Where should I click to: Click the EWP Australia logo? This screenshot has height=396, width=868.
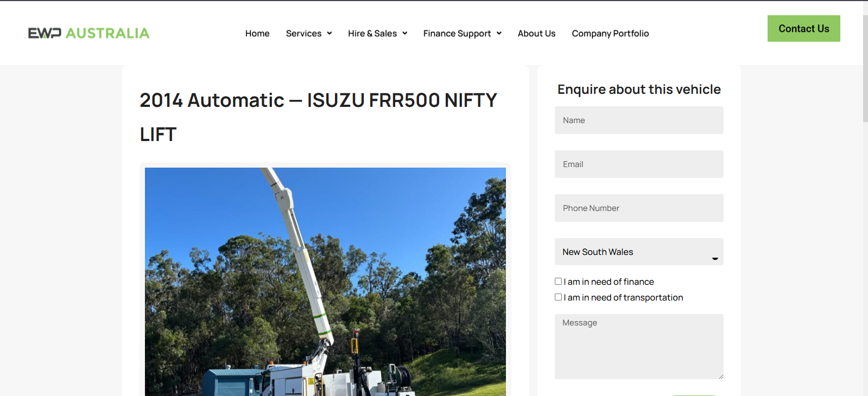(x=88, y=33)
